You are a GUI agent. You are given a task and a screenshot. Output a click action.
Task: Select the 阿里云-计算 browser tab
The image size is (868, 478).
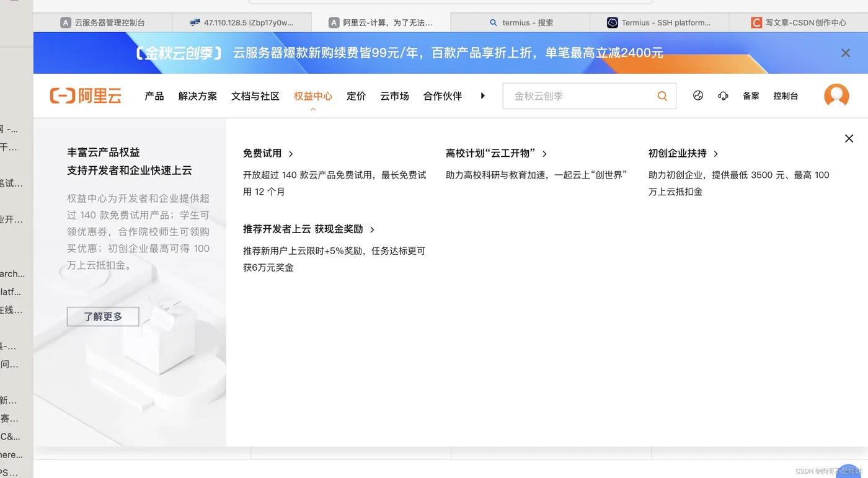381,22
